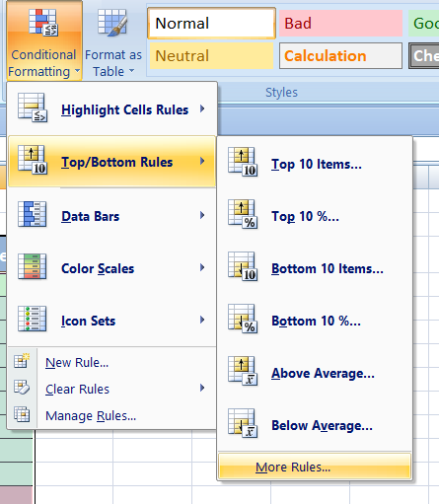Select the Above Average icon

coord(243,371)
